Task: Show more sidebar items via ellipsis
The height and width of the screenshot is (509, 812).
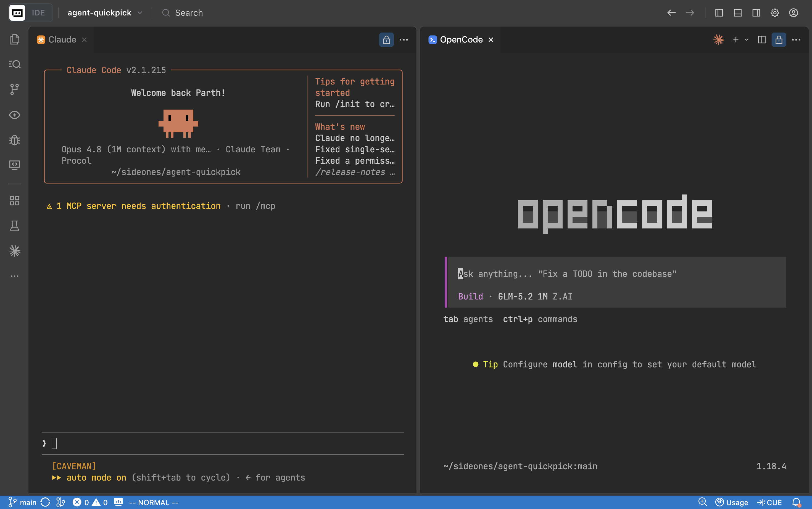Action: 14,276
